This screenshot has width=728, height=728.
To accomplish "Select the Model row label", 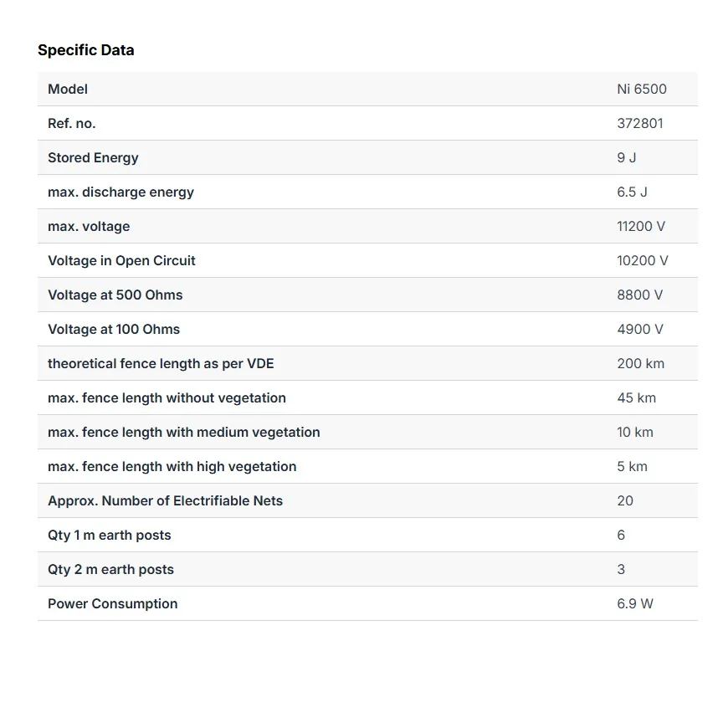I will pos(68,89).
